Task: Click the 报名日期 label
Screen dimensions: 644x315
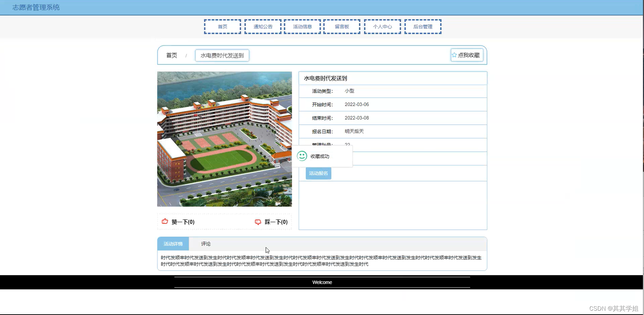Action: pyautogui.click(x=322, y=132)
